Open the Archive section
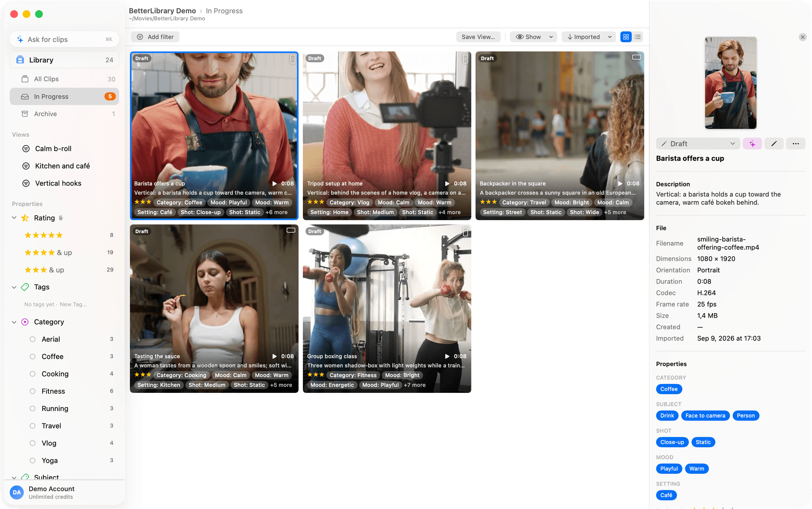812x509 pixels. 65,114
